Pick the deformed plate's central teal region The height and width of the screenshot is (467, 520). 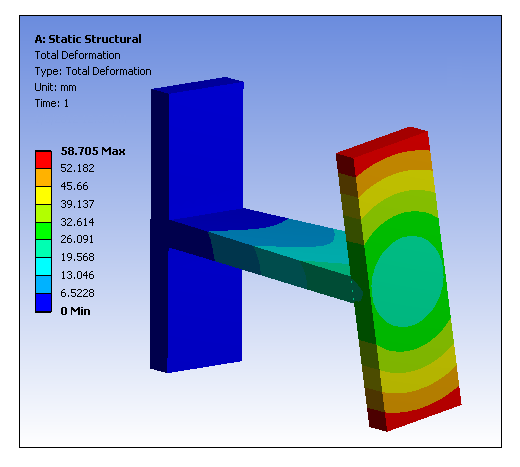407,282
